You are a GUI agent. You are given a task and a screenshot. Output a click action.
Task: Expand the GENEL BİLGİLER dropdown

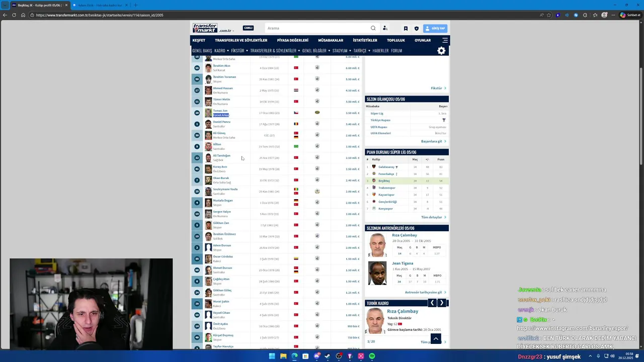coord(316,51)
